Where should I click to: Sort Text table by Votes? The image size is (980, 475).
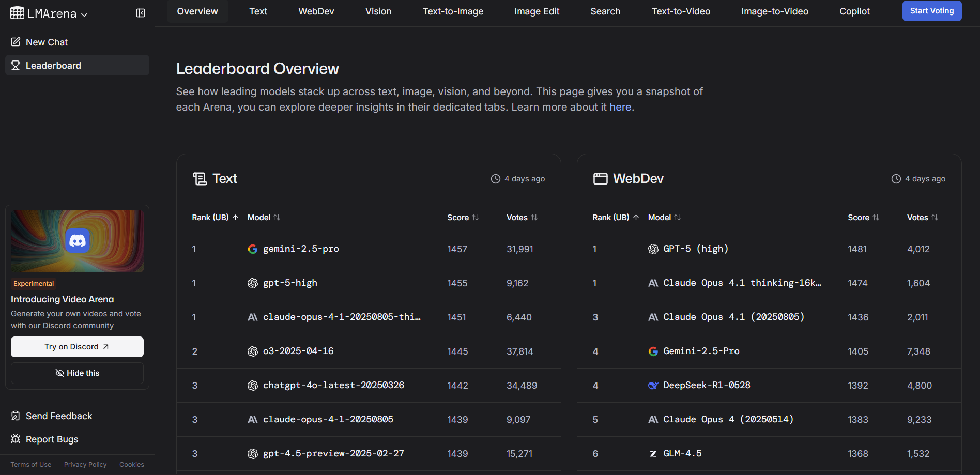pyautogui.click(x=522, y=218)
